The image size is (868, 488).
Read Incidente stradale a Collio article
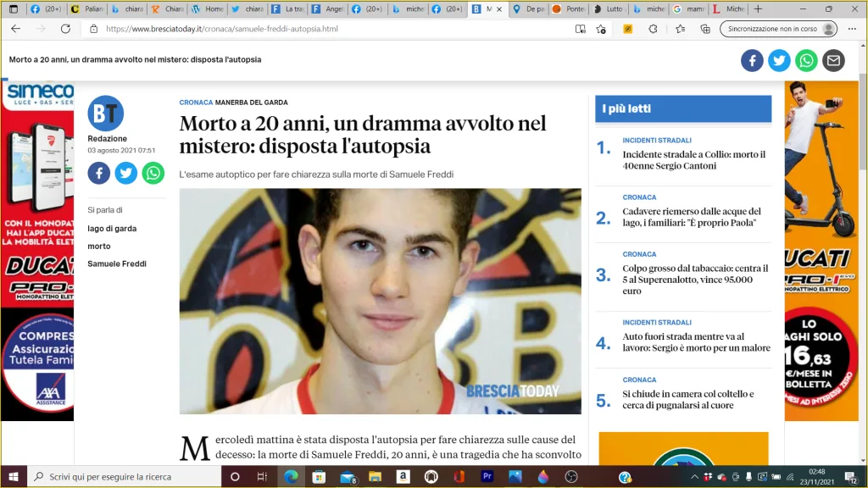(x=694, y=160)
